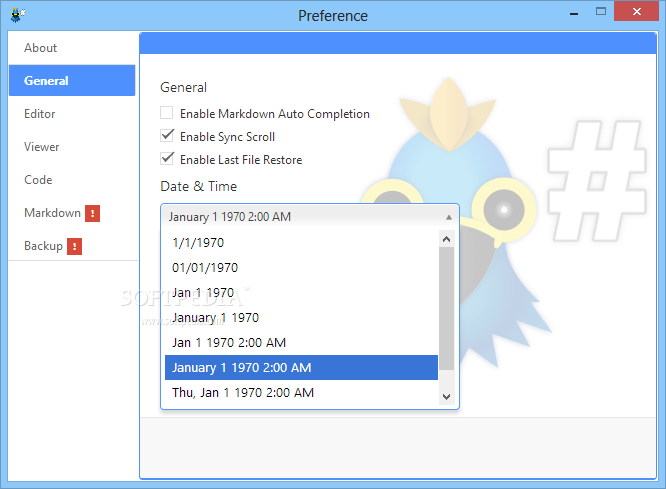Screen dimensions: 666x489
Task: Select the General section
Action: click(x=72, y=81)
